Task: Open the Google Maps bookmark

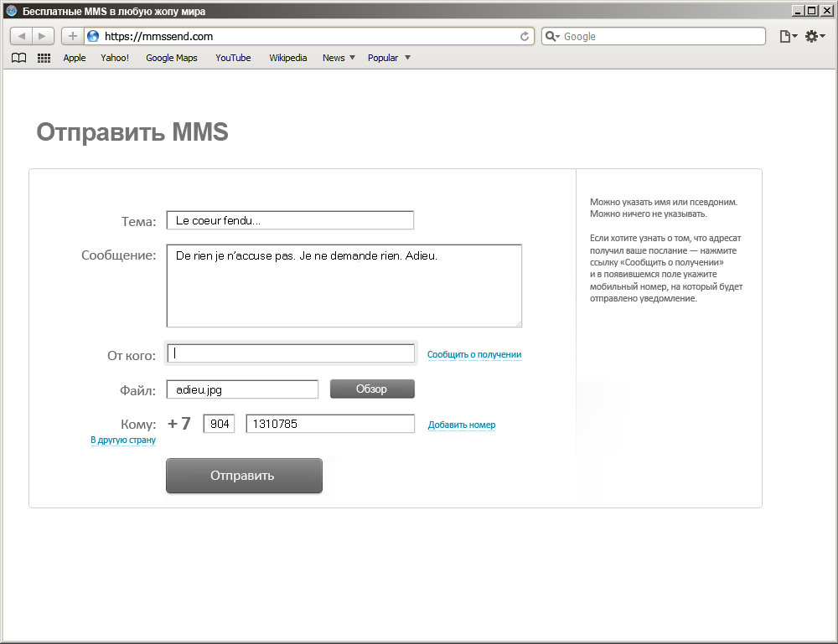Action: [x=172, y=58]
